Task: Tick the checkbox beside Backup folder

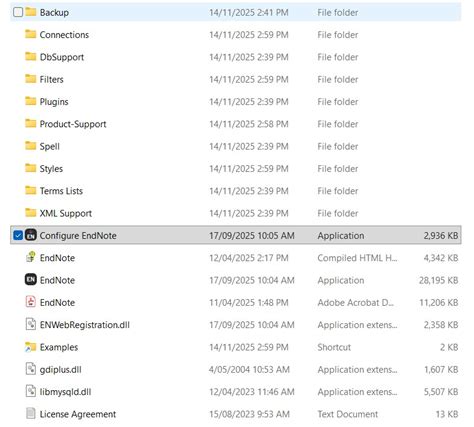Action: pos(18,12)
